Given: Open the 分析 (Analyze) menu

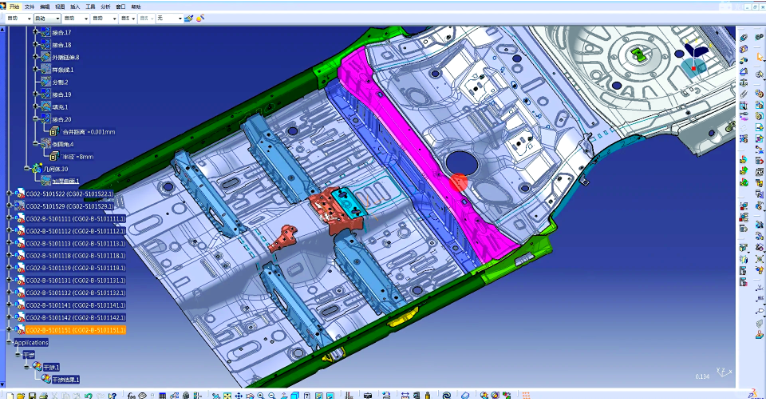Looking at the screenshot, I should [x=105, y=7].
